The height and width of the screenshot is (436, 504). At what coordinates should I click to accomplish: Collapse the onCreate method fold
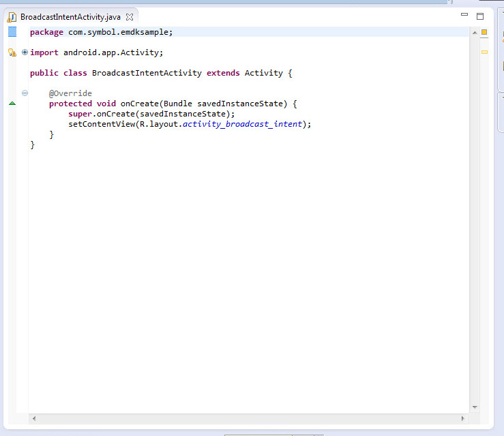point(25,93)
